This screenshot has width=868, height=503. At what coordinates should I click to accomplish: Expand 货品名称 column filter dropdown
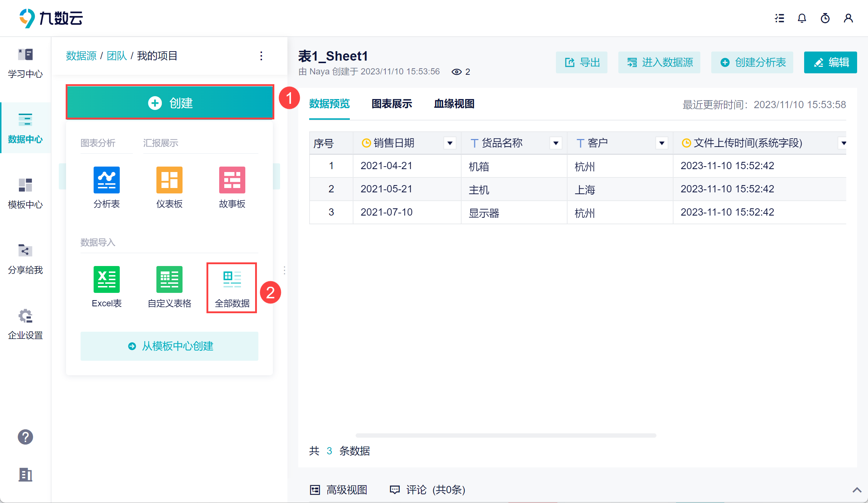(x=556, y=143)
